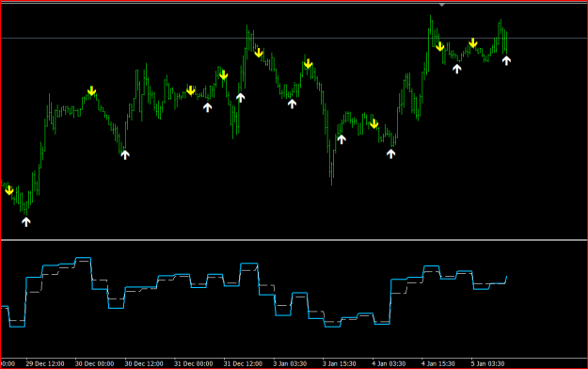This screenshot has height=369, width=588.
Task: Click the 3 Jan 03:30 time label
Action: coord(290,363)
